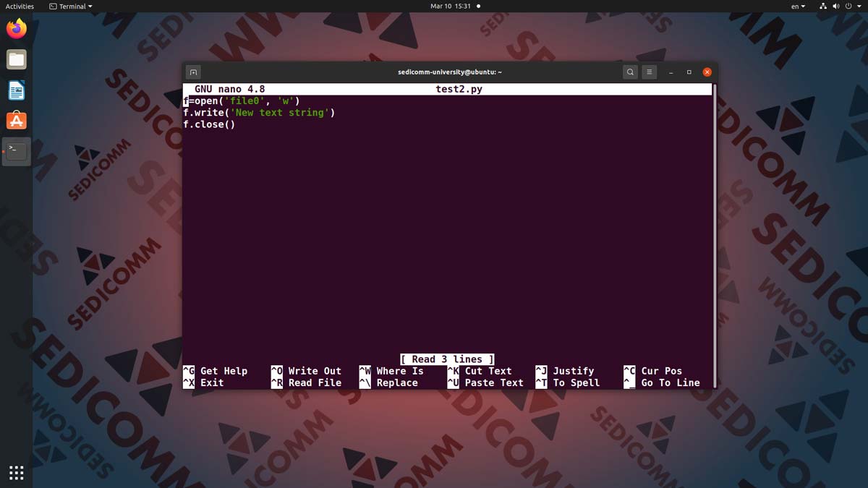Click the terminal search magnifier icon

[630, 72]
